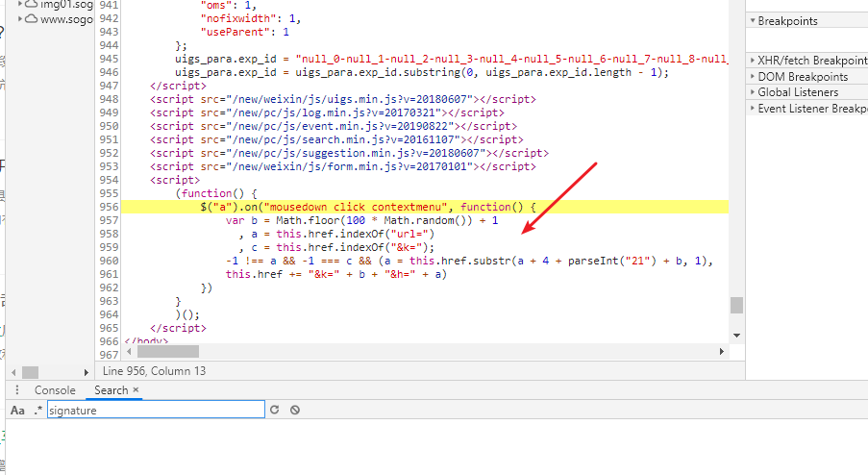Click the suggestion.min.js script source path
The width and height of the screenshot is (868, 475).
pyautogui.click(x=359, y=153)
